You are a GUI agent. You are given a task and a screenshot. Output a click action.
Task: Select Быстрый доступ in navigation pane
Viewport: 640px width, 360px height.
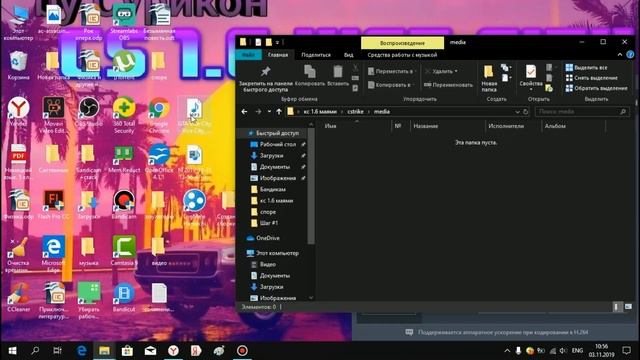(273, 133)
